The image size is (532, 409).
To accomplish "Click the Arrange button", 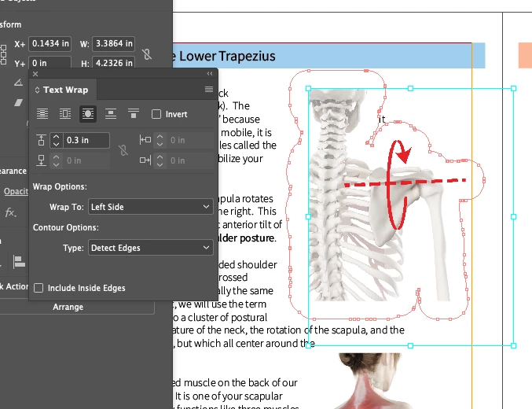I will [x=68, y=307].
